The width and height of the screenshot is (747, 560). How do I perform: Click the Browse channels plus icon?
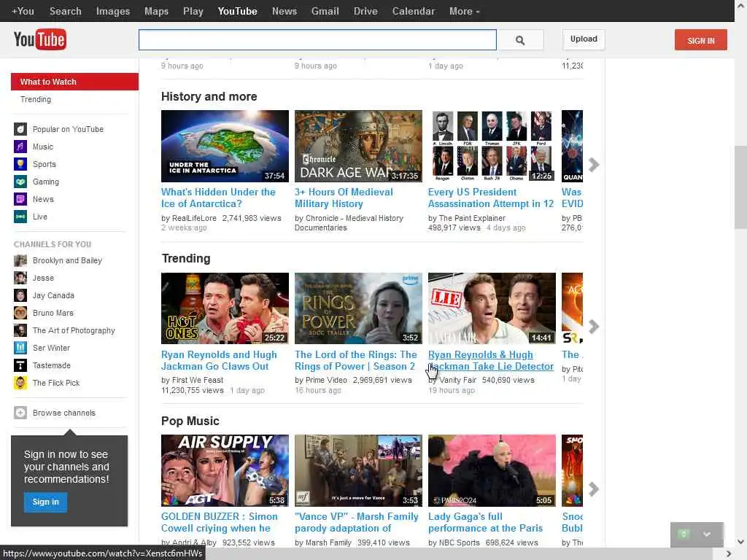click(20, 413)
